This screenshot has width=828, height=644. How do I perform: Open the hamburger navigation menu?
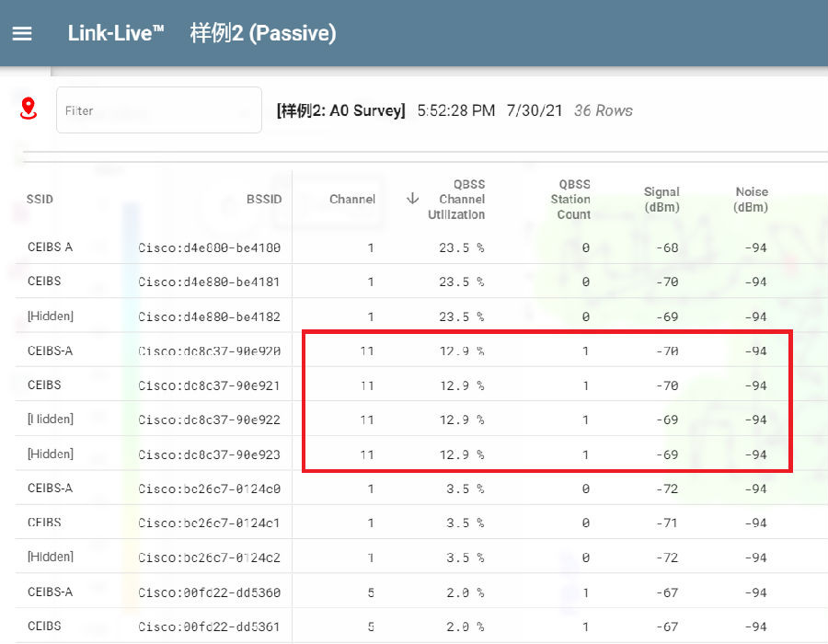22,33
